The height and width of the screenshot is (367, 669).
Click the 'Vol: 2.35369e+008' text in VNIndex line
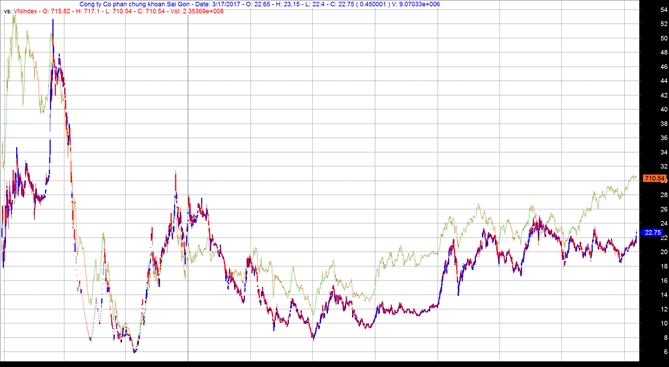click(x=198, y=12)
